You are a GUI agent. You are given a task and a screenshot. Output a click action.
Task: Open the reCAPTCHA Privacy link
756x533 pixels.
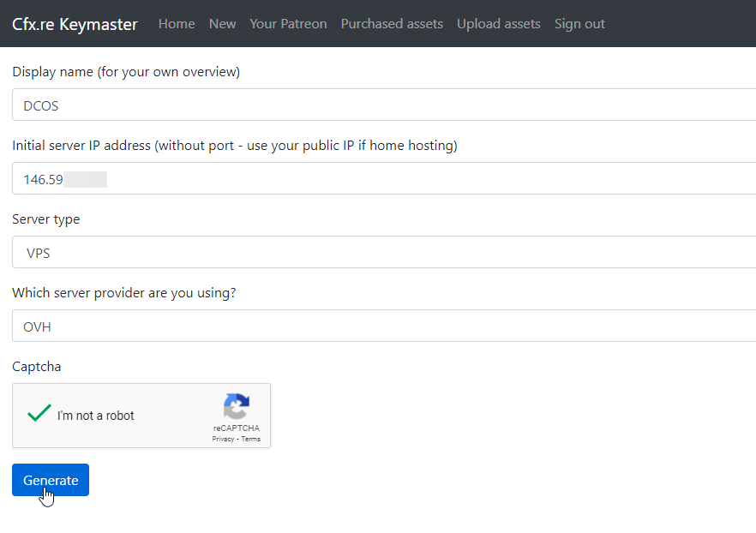pos(223,439)
